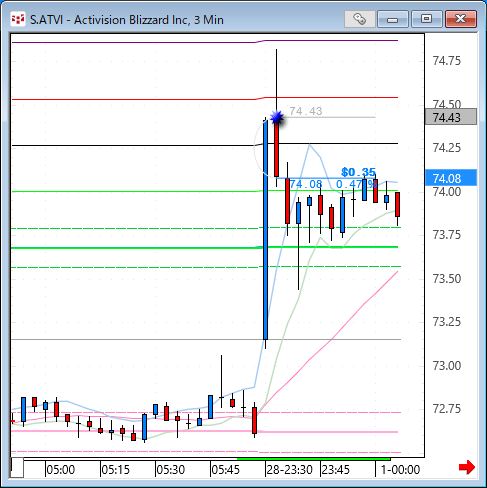Minimize the S.ATVI chart window
487x488 pixels.
point(393,19)
